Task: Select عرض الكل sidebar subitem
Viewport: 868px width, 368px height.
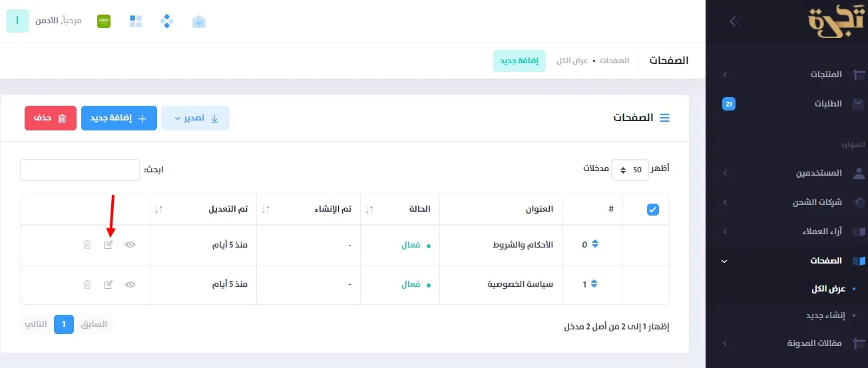Action: point(829,289)
